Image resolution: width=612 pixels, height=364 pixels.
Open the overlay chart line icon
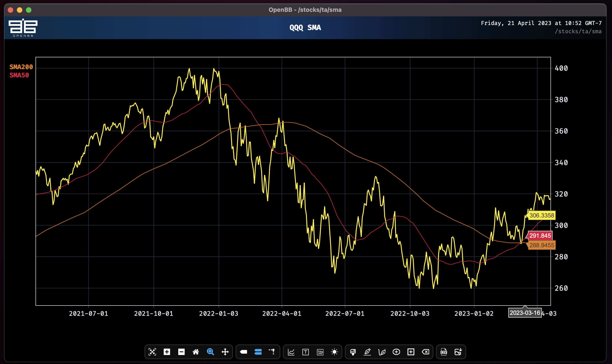[x=291, y=352]
